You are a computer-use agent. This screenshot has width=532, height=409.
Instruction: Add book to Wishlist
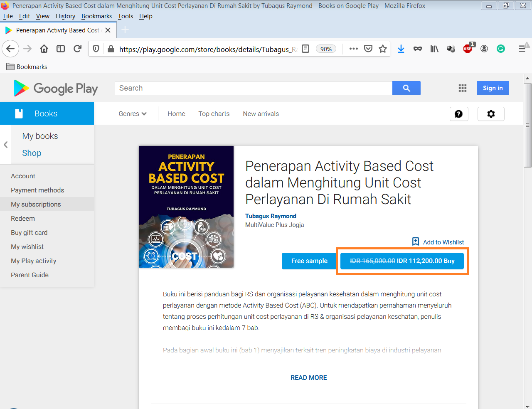pyautogui.click(x=438, y=242)
